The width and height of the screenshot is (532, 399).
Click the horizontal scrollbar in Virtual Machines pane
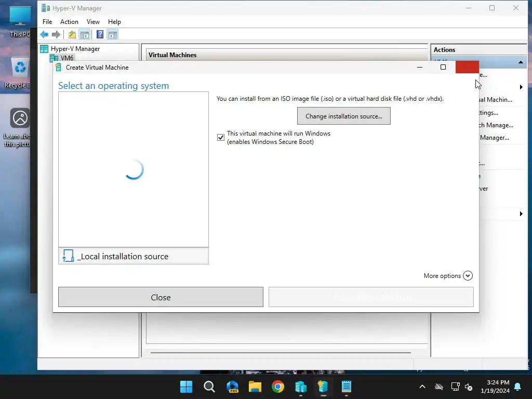(x=281, y=353)
